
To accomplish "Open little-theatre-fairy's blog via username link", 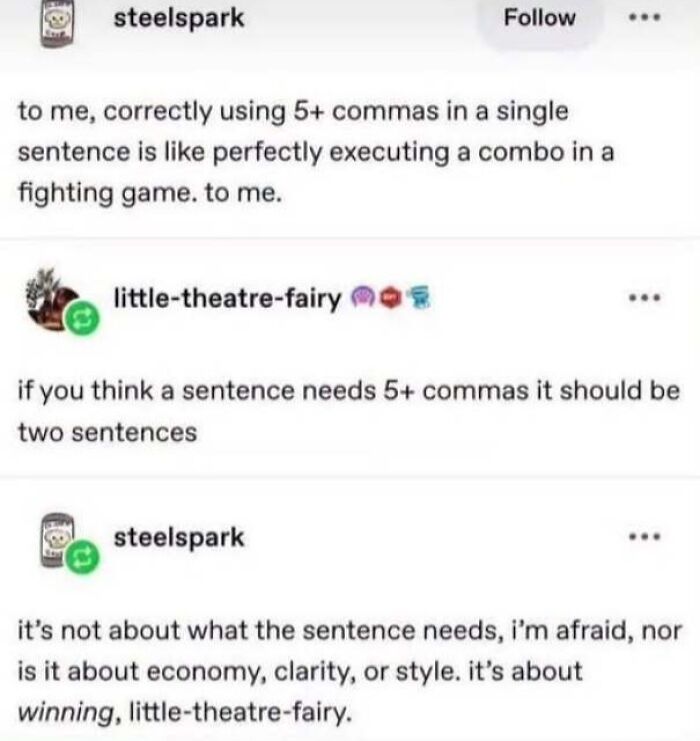I will coord(227,299).
